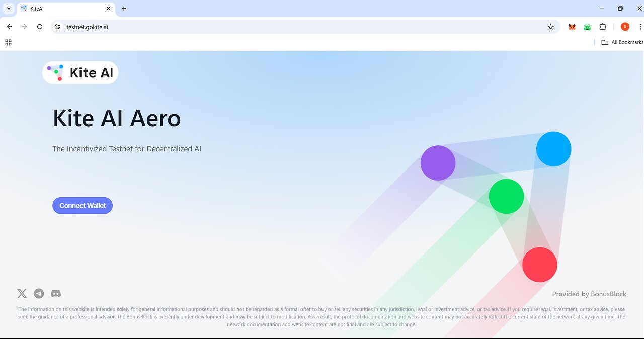Open the Kite AI logo link
Image resolution: width=644 pixels, height=339 pixels.
(x=80, y=73)
